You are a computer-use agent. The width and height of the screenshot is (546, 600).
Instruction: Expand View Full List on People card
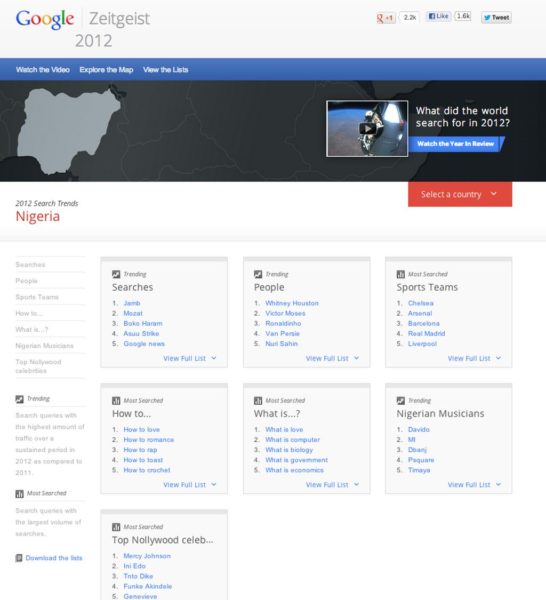(x=332, y=359)
